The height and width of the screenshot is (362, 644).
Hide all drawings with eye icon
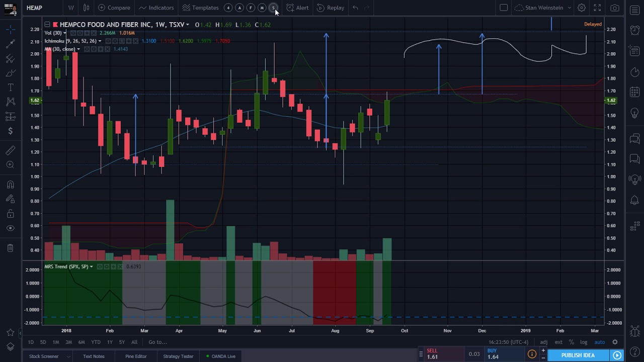click(x=10, y=228)
